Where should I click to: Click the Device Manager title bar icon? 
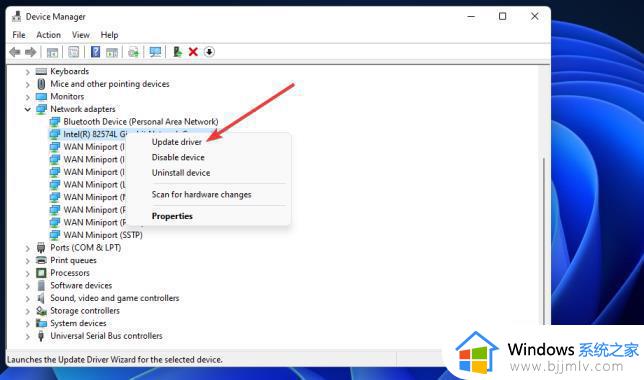16,16
